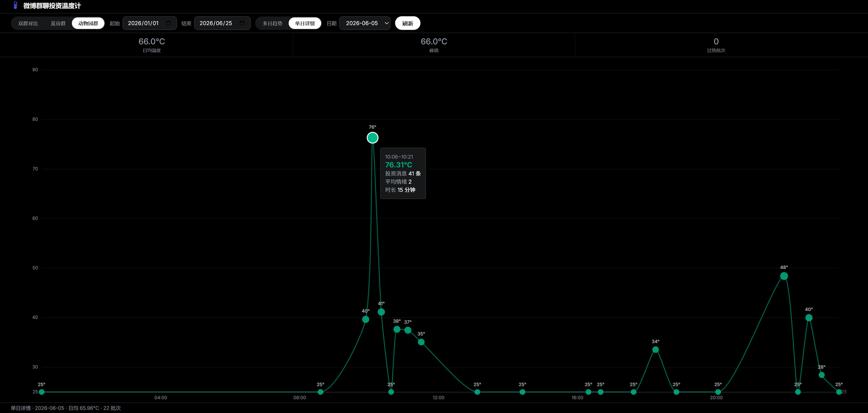Click the 35° data point
The image size is (868, 413).
[421, 342]
